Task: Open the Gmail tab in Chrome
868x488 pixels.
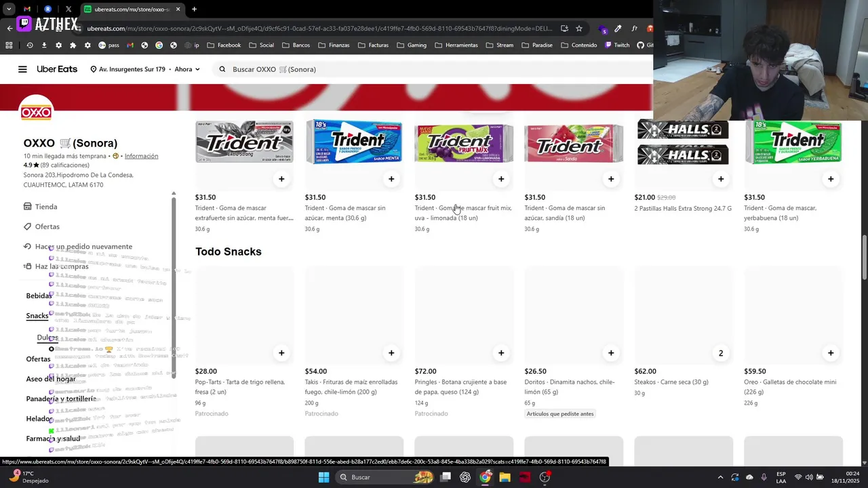Action: click(27, 9)
